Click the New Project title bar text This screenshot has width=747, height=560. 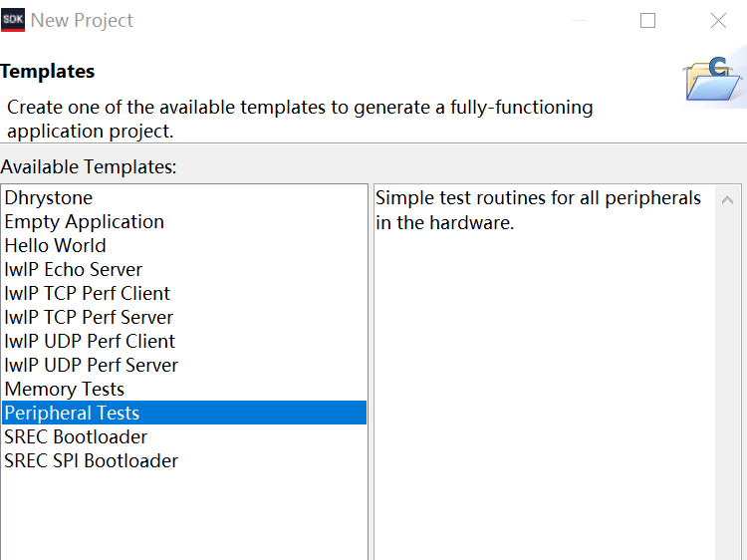82,20
